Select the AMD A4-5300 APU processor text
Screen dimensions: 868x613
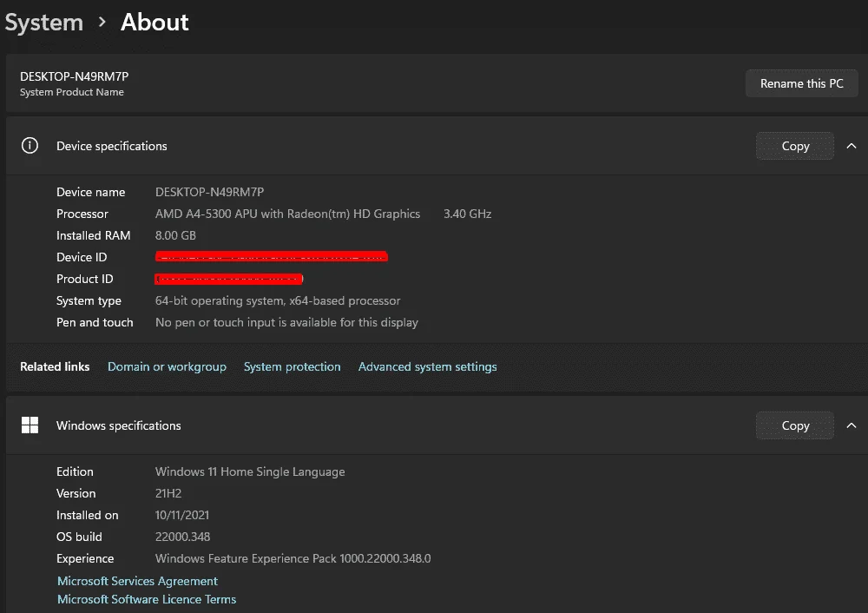pyautogui.click(x=287, y=214)
